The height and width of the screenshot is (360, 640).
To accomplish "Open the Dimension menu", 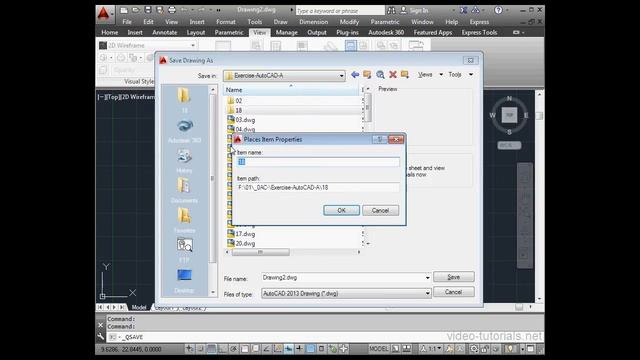I will (x=313, y=22).
